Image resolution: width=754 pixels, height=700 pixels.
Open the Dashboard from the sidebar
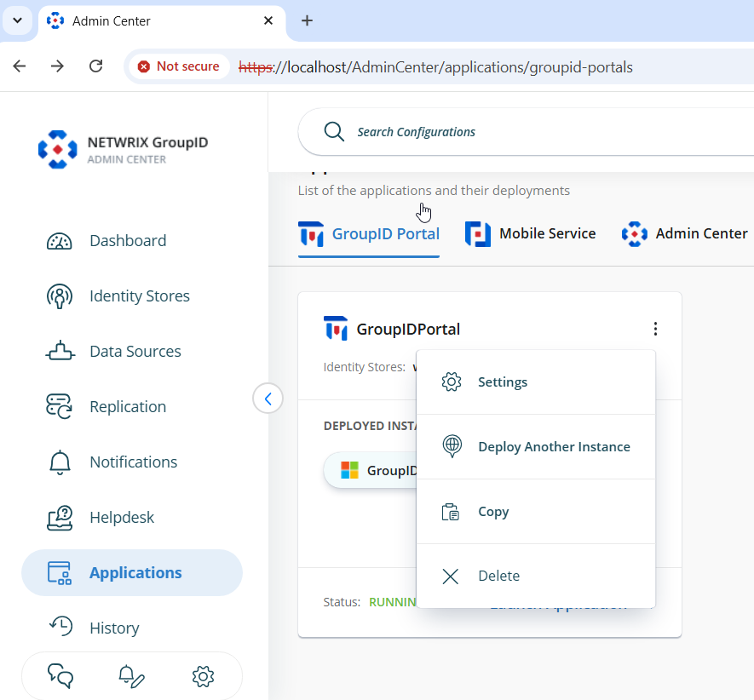[x=126, y=240]
